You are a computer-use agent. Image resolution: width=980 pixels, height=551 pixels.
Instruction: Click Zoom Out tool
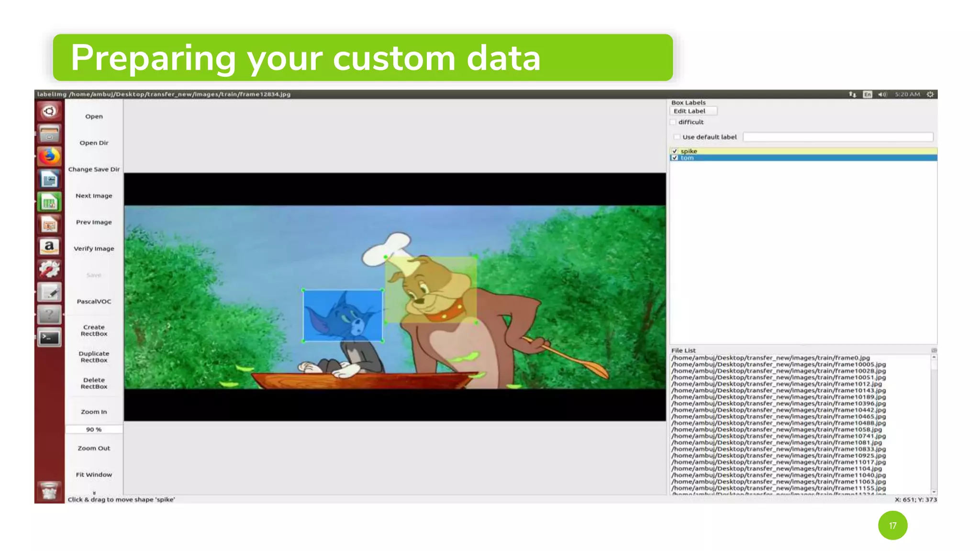(94, 448)
